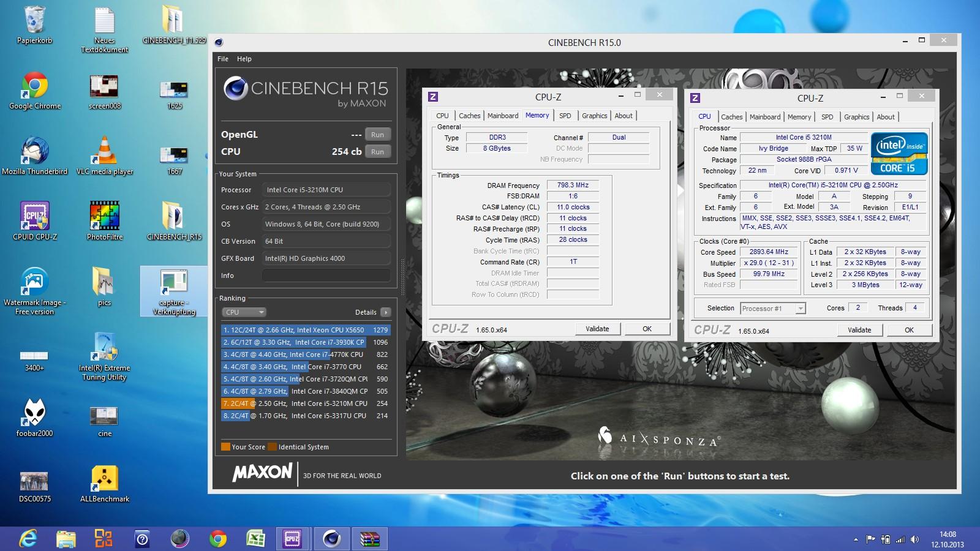Select Xeon X5650 ranking row
Screen dimensions: 980x551
[x=305, y=330]
